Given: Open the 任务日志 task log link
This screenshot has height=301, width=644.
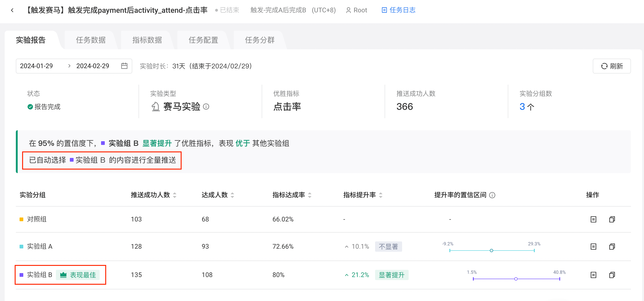Looking at the screenshot, I should (x=399, y=10).
